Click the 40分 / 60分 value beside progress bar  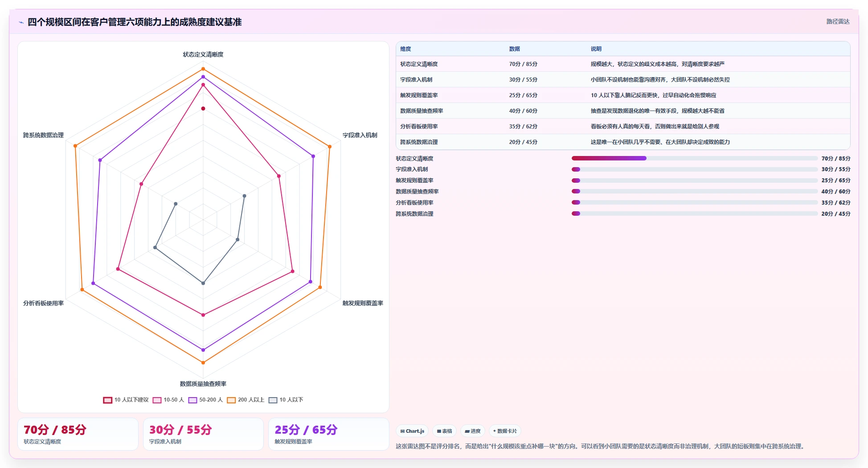(x=836, y=192)
